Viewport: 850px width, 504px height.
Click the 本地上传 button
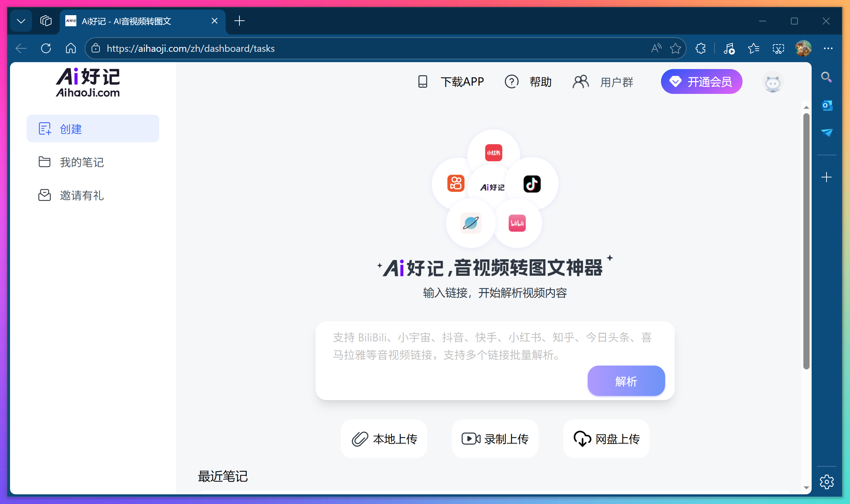click(384, 439)
